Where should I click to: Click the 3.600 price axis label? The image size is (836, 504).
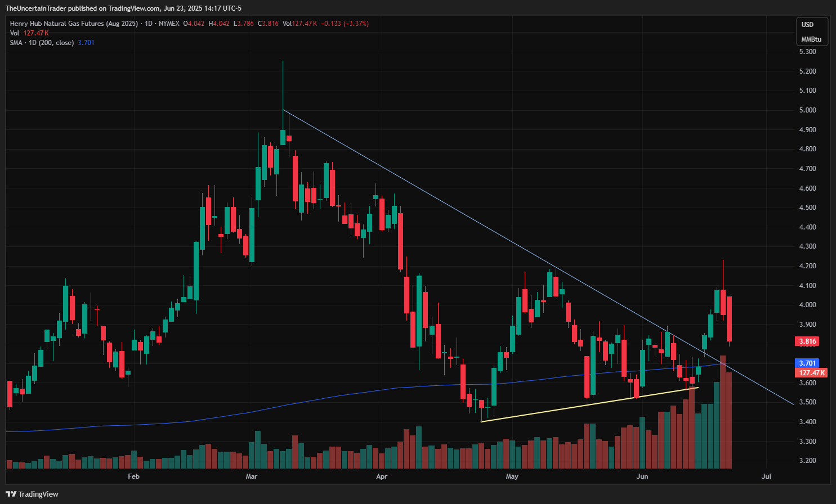(808, 383)
